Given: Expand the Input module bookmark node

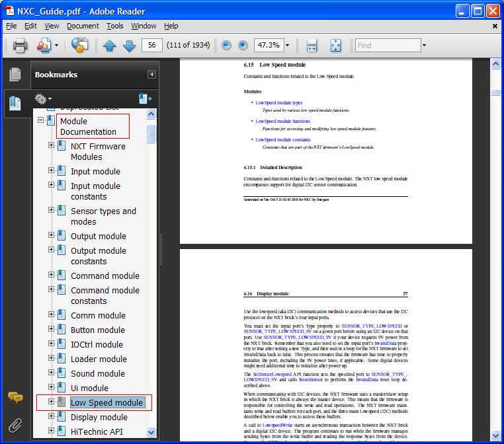Looking at the screenshot, I should (x=52, y=171).
